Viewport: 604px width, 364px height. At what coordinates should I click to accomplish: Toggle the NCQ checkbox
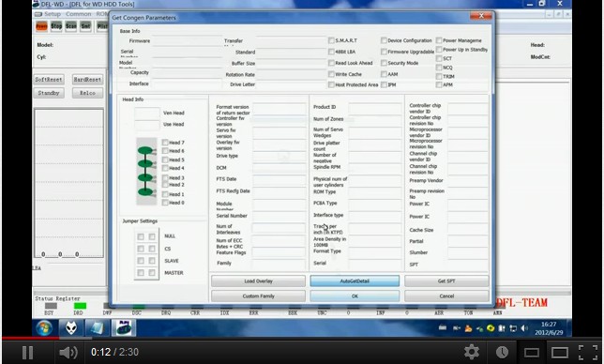439,68
